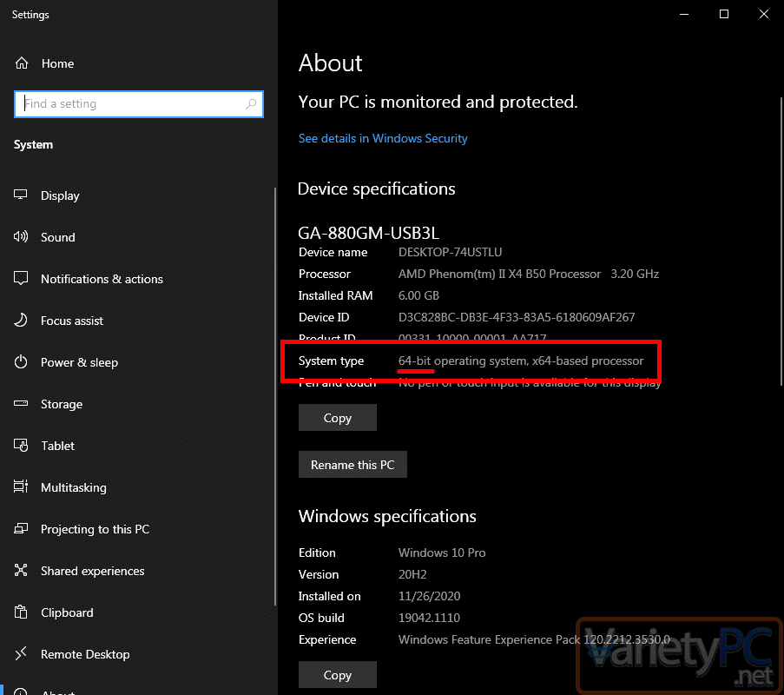784x695 pixels.
Task: Copy Windows specifications with lower Copy button
Action: click(338, 674)
